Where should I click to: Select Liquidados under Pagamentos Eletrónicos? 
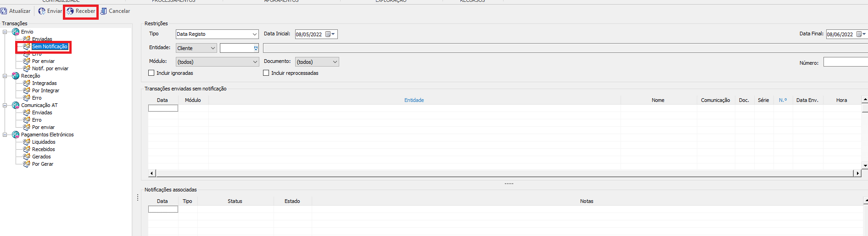coord(44,142)
